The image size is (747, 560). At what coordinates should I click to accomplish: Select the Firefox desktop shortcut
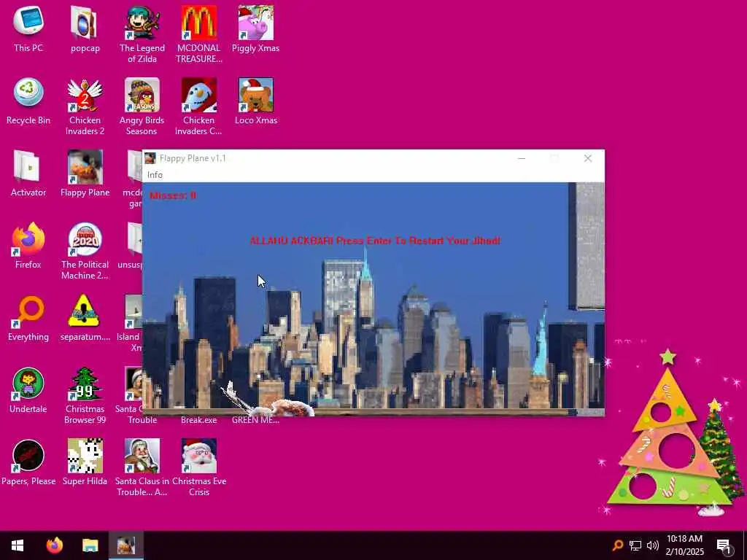[x=28, y=246]
